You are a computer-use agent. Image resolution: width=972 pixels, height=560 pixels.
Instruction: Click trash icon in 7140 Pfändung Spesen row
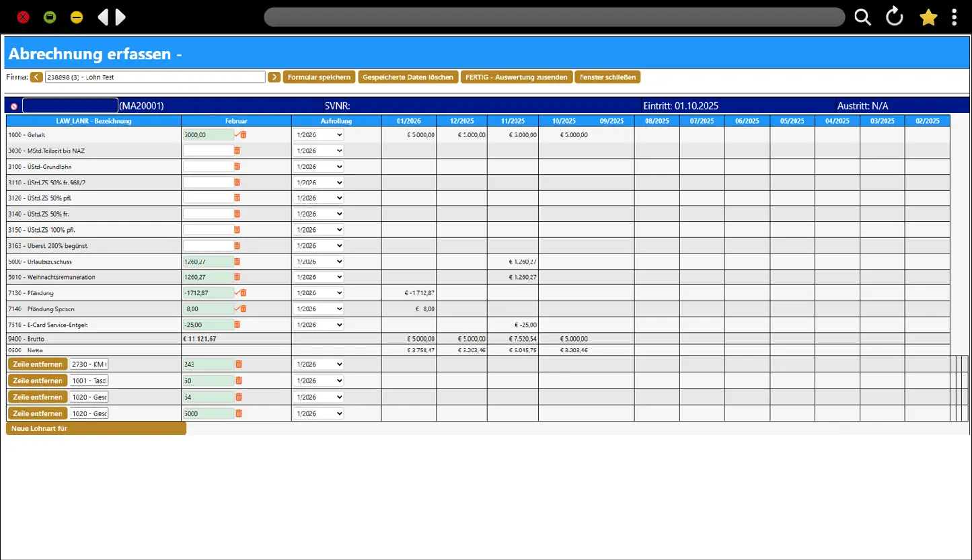(244, 309)
